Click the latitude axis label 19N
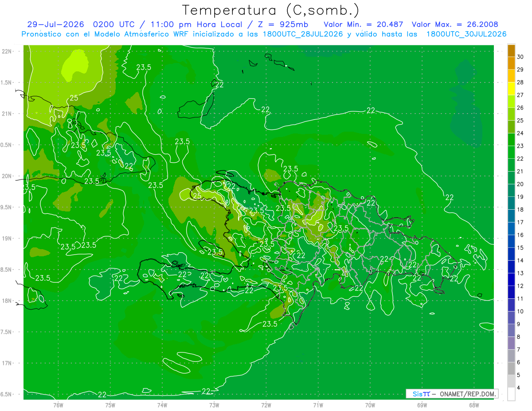 click(x=7, y=239)
